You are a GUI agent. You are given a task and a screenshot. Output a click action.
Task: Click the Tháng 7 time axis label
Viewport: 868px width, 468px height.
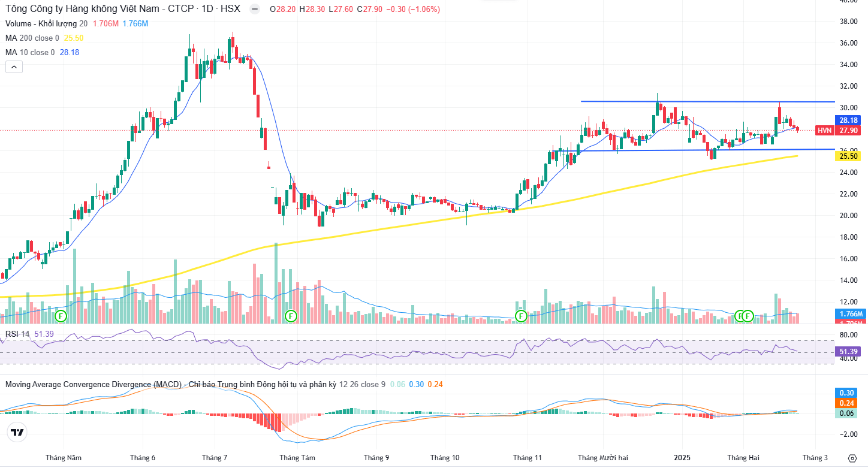[x=215, y=458]
